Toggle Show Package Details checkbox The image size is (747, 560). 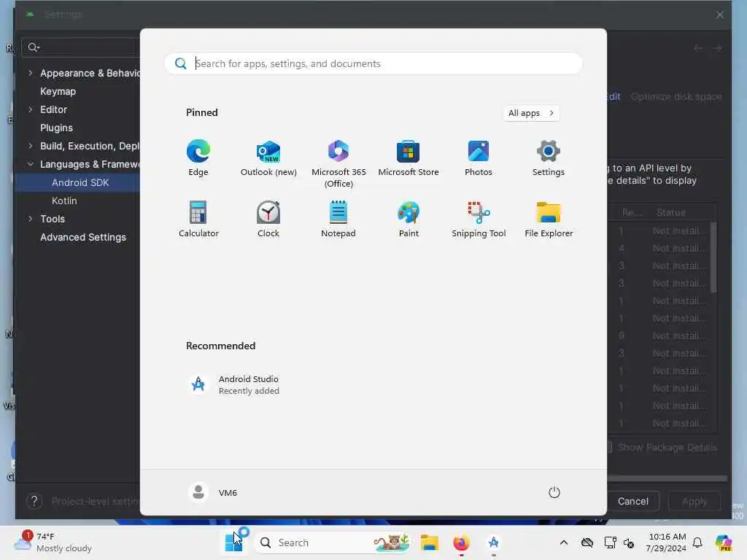[x=609, y=447]
